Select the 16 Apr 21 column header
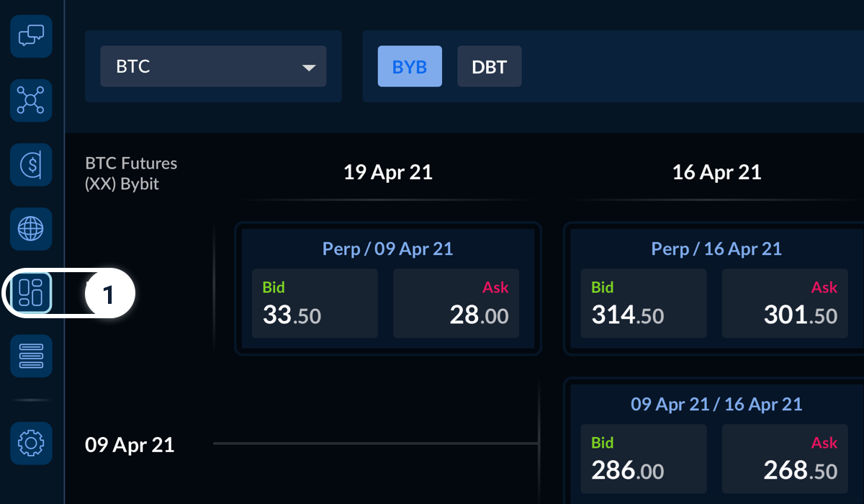This screenshot has height=504, width=864. tap(716, 172)
